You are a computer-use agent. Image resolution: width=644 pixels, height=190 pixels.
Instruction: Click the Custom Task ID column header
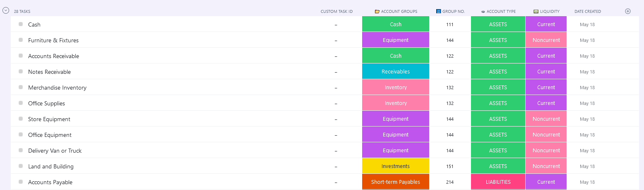coord(336,12)
